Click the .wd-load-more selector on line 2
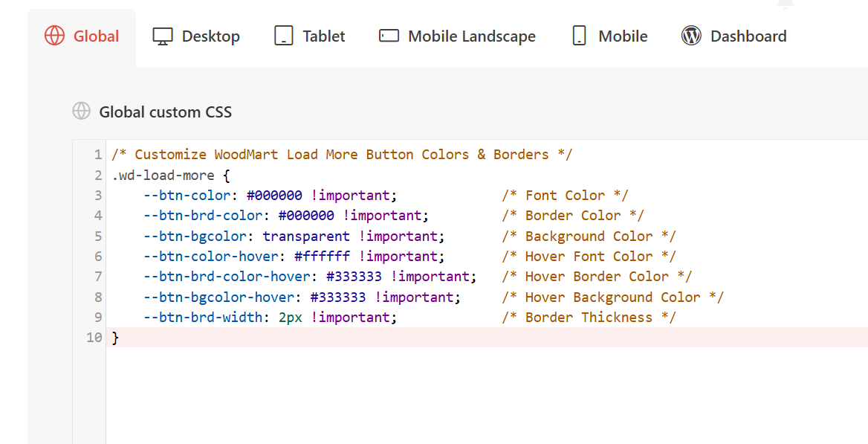 (x=163, y=176)
